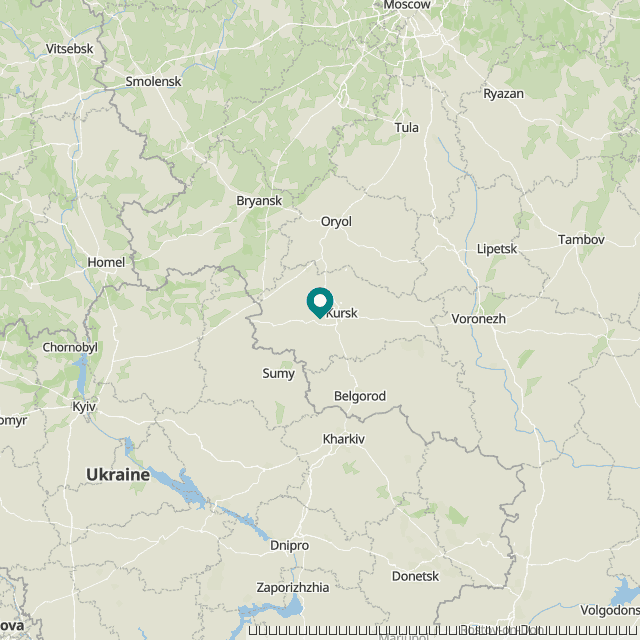
Task: Select the Kursk city label
Action: point(342,313)
